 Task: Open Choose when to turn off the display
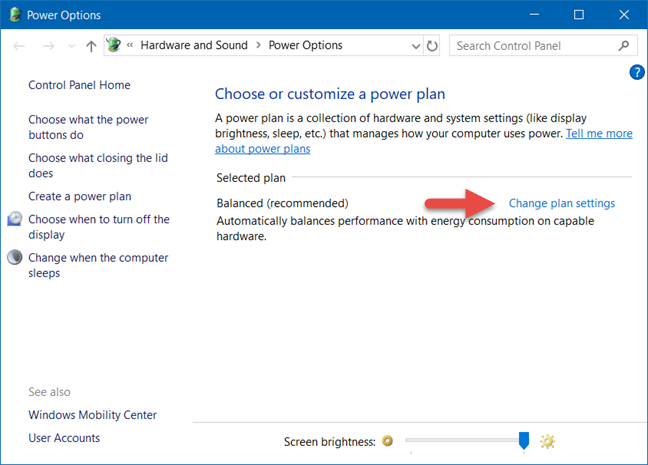(x=99, y=227)
